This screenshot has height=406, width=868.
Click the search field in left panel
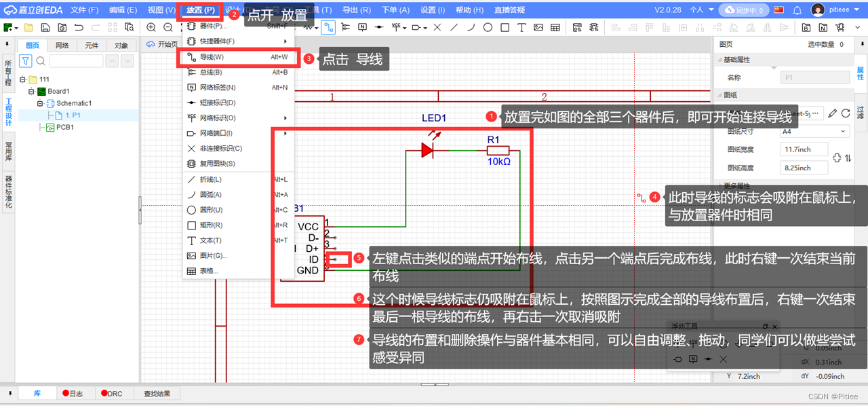pyautogui.click(x=76, y=61)
